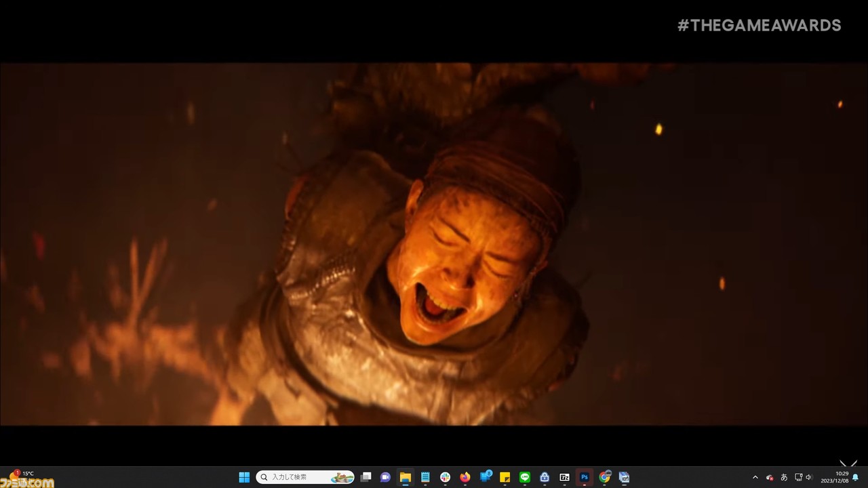Switch to Photoshop on the taskbar
Viewport: 868px width, 488px height.
click(x=584, y=477)
